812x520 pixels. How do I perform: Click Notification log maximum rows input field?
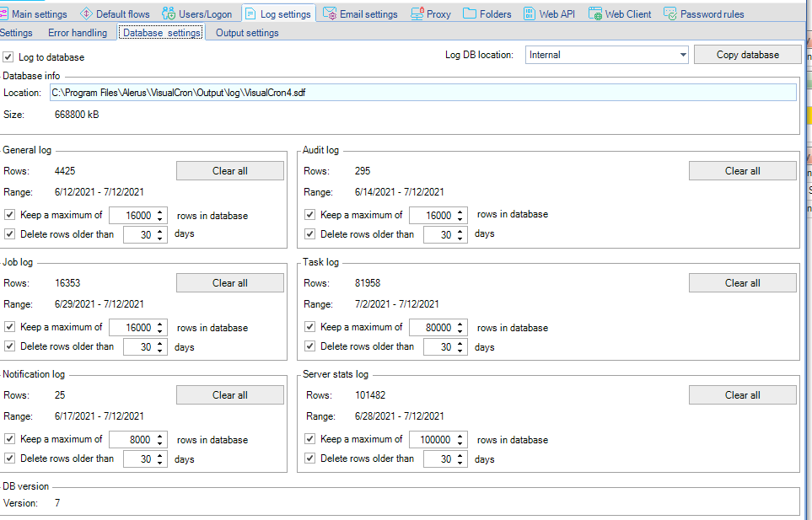pyautogui.click(x=132, y=440)
